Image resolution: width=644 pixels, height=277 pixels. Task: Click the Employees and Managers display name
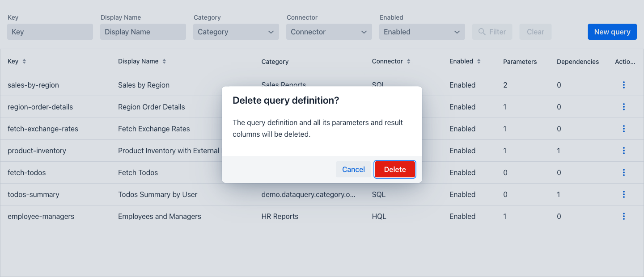click(160, 216)
